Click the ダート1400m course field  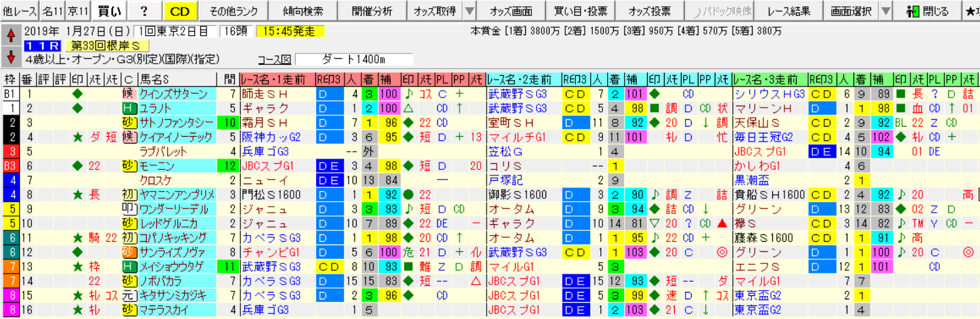point(362,59)
